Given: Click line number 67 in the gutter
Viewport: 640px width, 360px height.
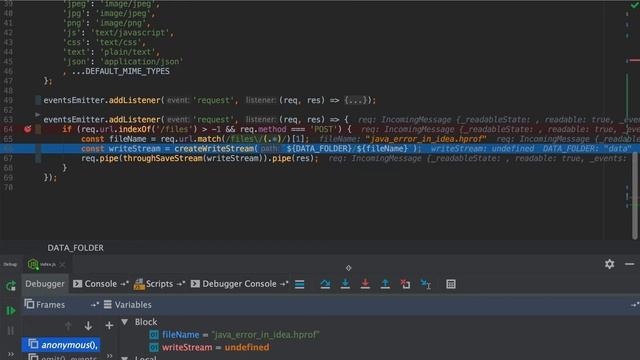Looking at the screenshot, I should pyautogui.click(x=9, y=158).
